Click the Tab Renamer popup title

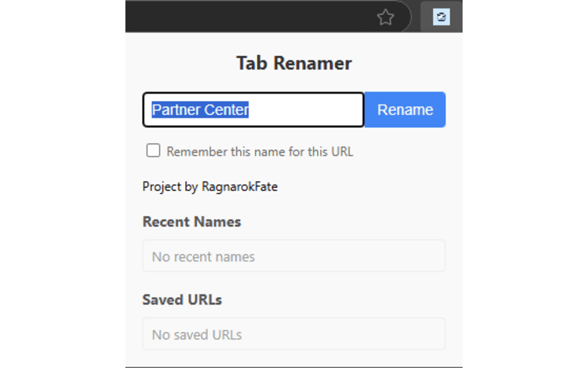(294, 63)
